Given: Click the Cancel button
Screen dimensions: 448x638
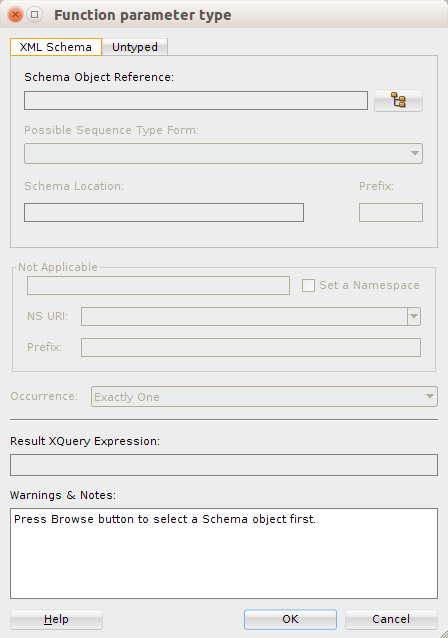Looking at the screenshot, I should [x=391, y=619].
